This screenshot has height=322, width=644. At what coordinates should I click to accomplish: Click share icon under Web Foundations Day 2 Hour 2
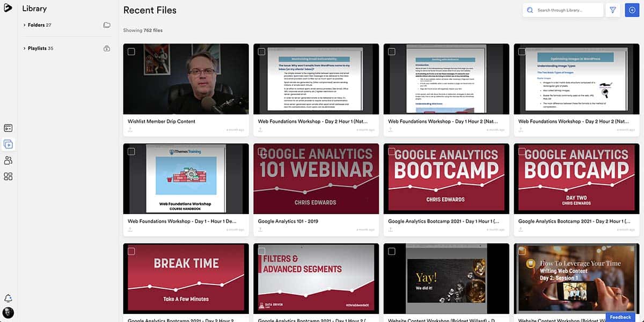(x=521, y=130)
